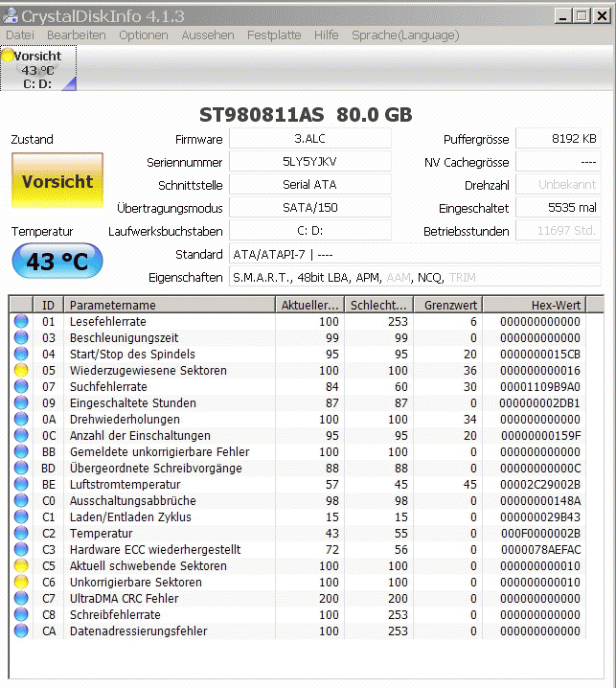This screenshot has height=688, width=616.
Task: Select the Datenadressierungsfehler parameter name
Action: [x=138, y=631]
